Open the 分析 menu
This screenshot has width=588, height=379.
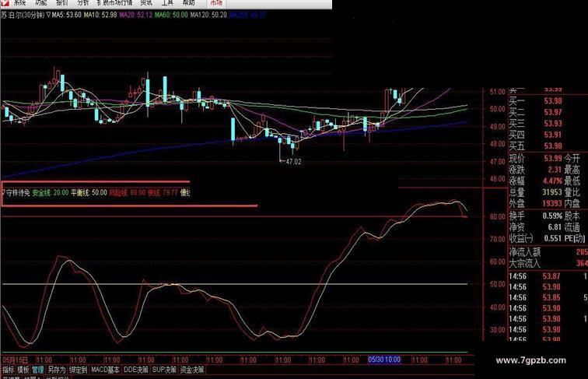[83, 3]
